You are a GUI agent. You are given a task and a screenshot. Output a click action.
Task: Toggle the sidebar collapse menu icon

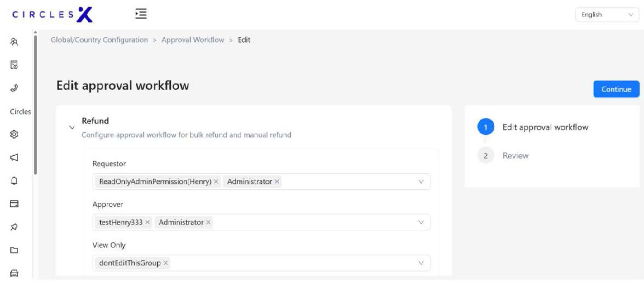click(141, 14)
